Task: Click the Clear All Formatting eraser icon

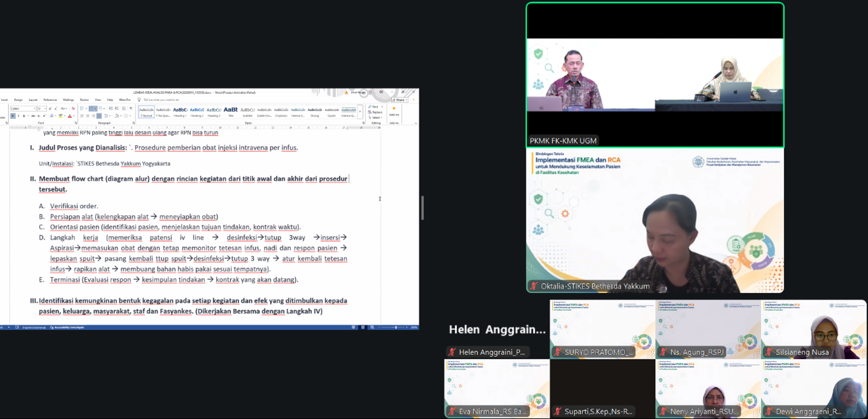Action: [x=73, y=108]
